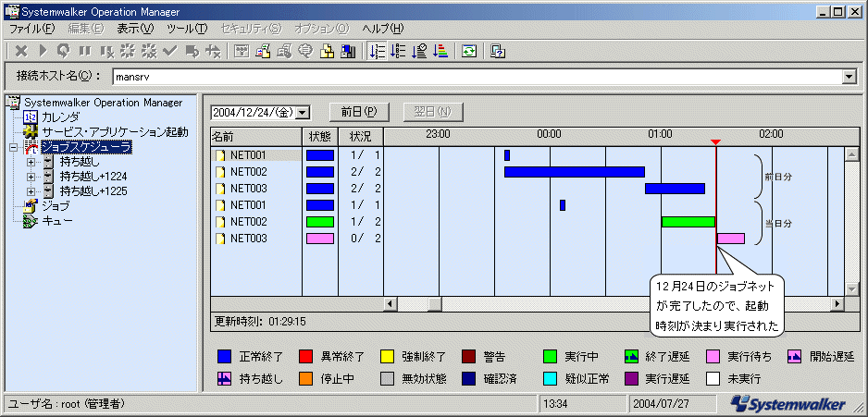The image size is (868, 417).
Task: Click the 翌日(N) next day button
Action: click(x=433, y=112)
